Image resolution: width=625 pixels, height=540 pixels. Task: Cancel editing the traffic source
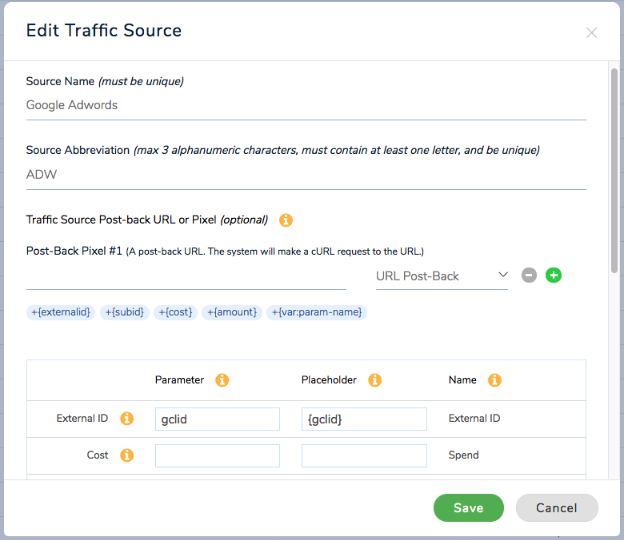557,508
